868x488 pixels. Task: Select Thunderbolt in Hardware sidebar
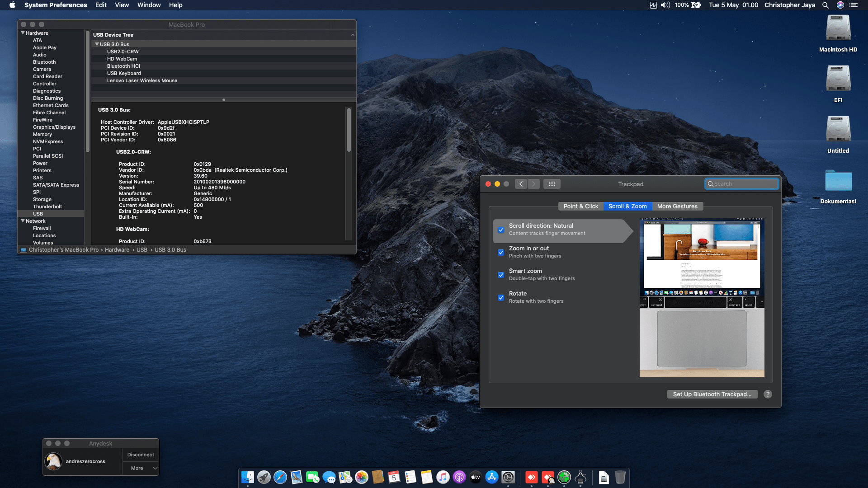tap(47, 206)
